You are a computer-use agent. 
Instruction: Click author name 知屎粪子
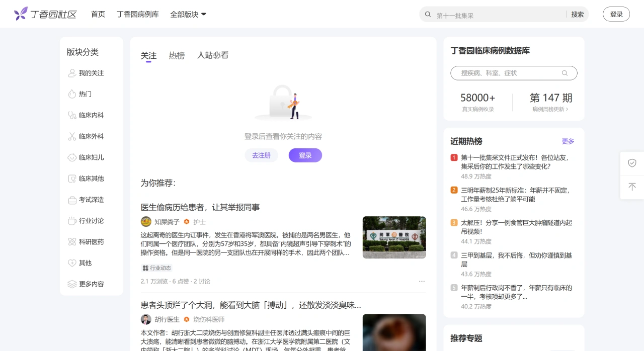[x=167, y=222]
